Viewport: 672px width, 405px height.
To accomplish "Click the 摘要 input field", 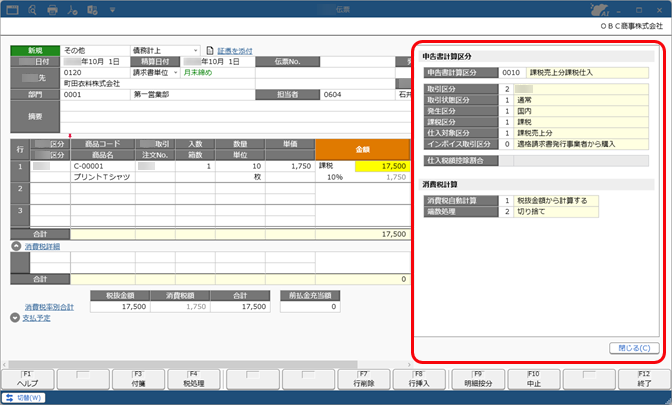I will click(235, 117).
